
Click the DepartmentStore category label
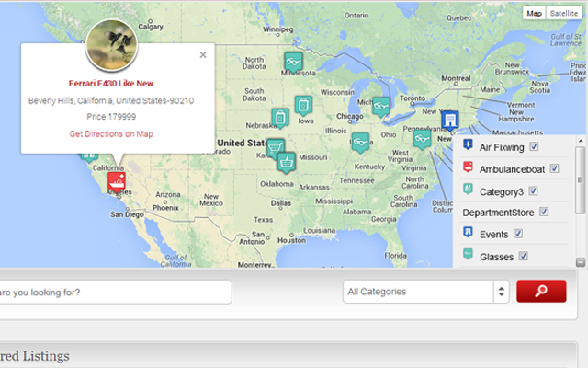498,213
